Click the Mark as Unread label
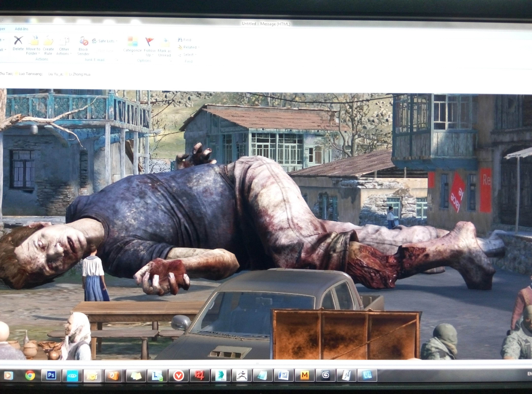 pos(164,53)
